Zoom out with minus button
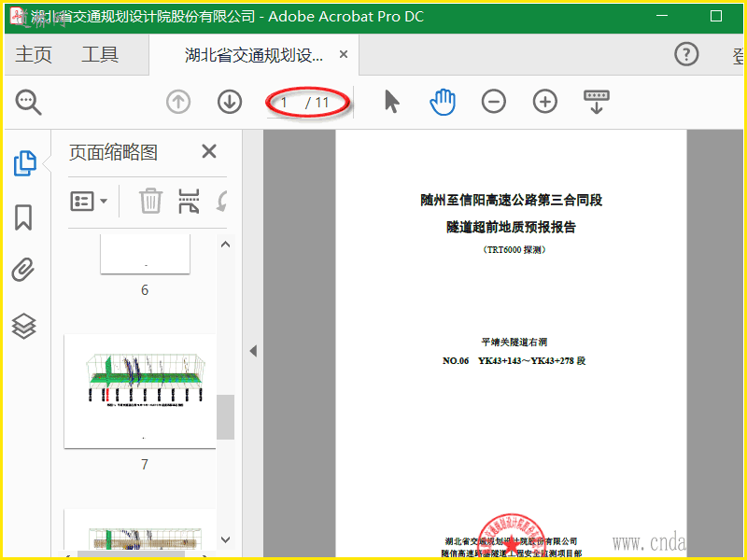Viewport: 747px width, 560px height. click(x=494, y=102)
